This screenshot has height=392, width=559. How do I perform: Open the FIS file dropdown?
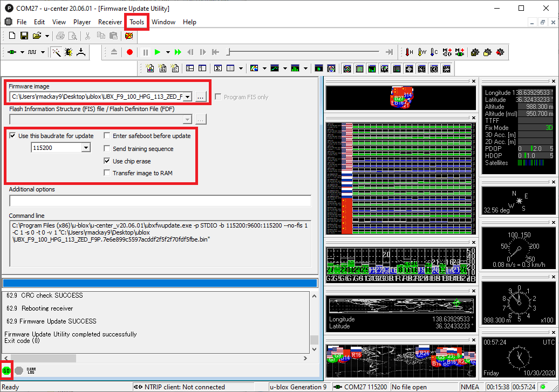pyautogui.click(x=186, y=119)
